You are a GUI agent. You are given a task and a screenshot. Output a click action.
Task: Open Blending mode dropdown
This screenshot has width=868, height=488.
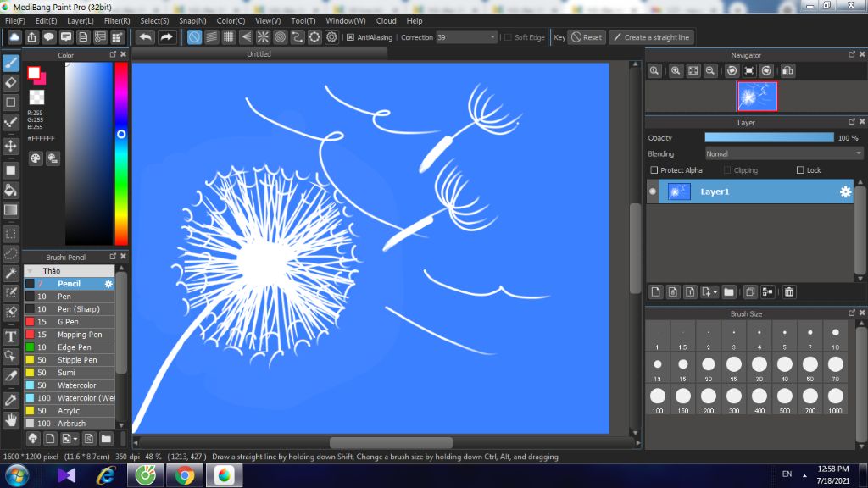784,154
